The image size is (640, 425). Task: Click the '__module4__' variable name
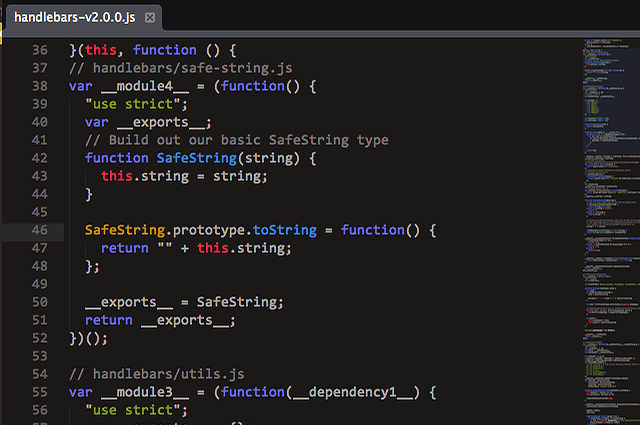(145, 87)
